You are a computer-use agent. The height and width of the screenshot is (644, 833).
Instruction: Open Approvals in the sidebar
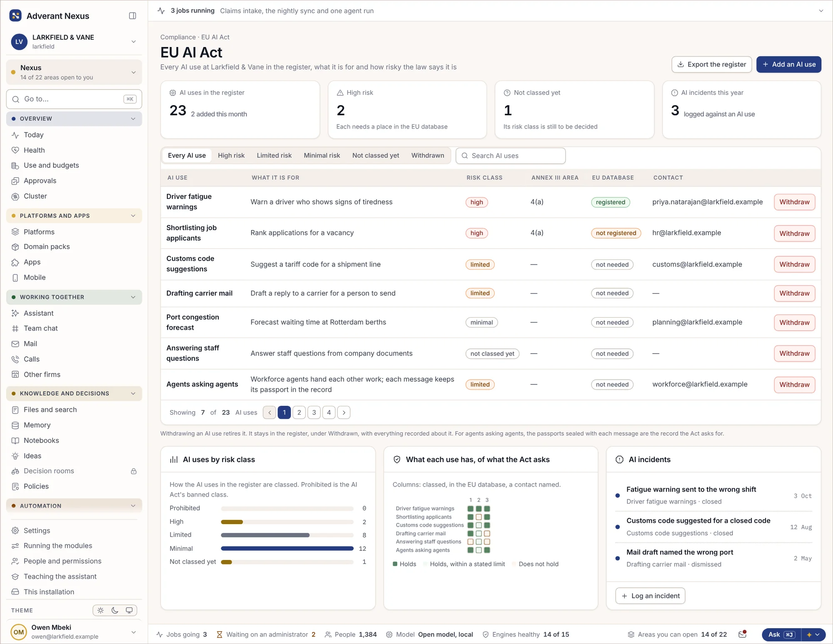74,181
